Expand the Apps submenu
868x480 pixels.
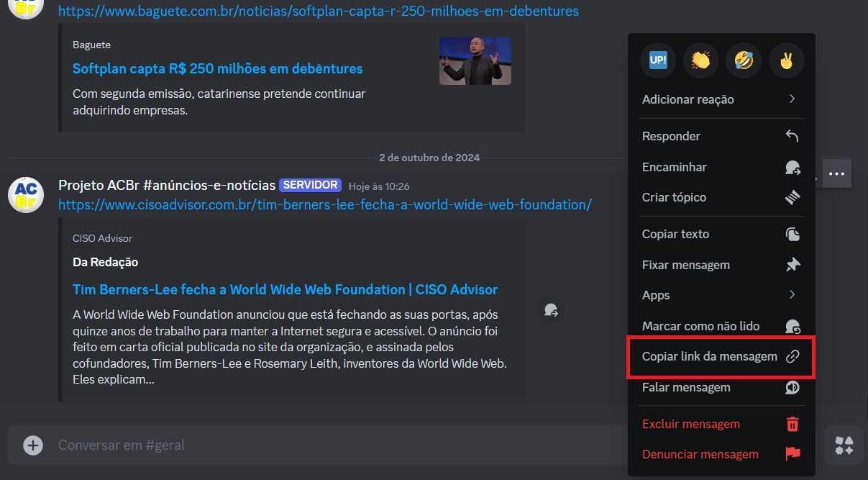(721, 295)
